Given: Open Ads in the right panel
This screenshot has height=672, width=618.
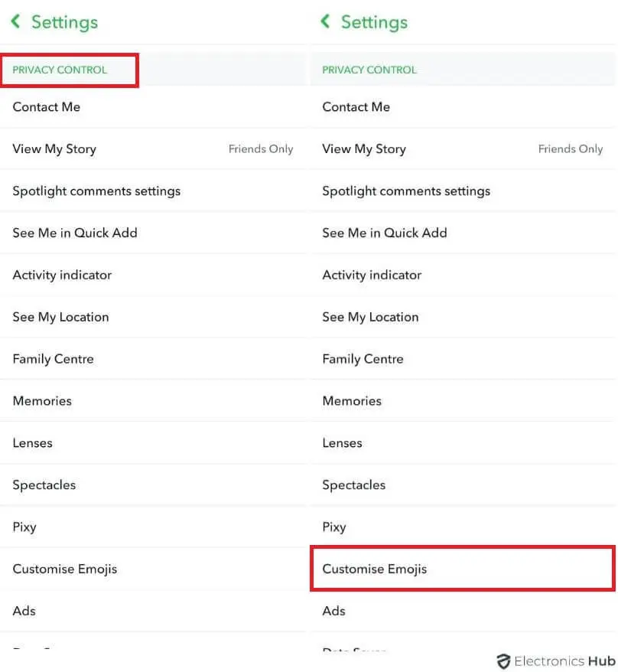Looking at the screenshot, I should pos(463,611).
